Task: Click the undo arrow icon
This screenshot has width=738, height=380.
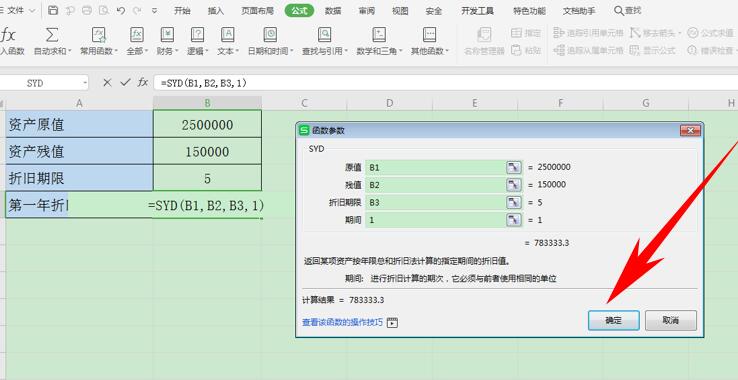Action: tap(120, 10)
